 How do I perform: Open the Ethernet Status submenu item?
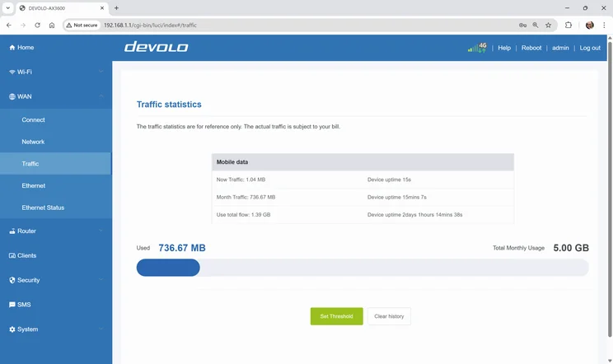[x=43, y=208]
